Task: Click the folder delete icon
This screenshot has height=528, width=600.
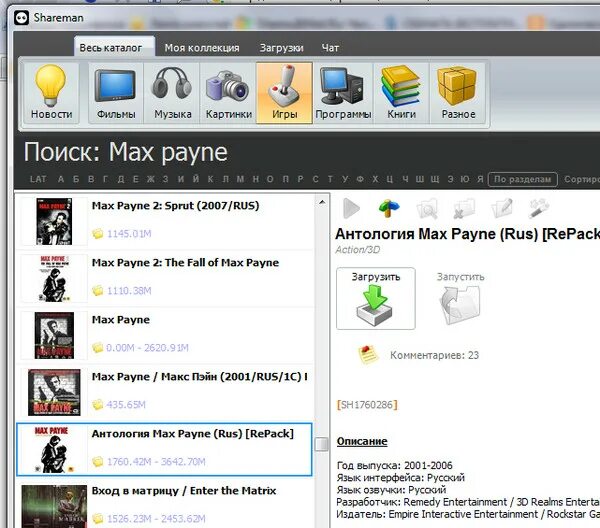Action: click(x=464, y=208)
